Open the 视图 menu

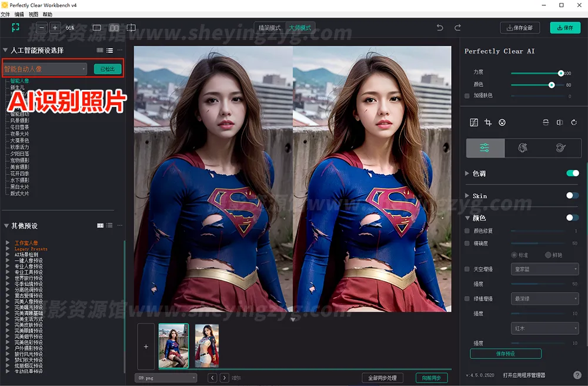coord(34,15)
